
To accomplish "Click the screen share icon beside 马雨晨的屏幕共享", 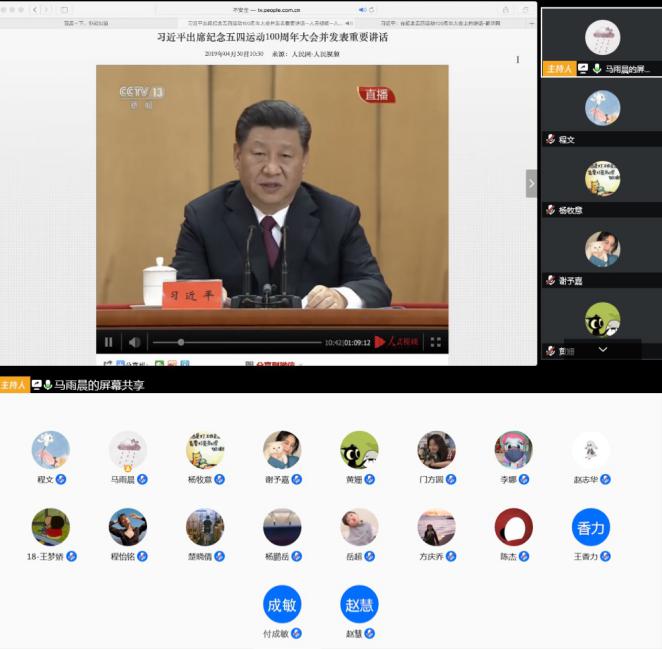I will [36, 385].
